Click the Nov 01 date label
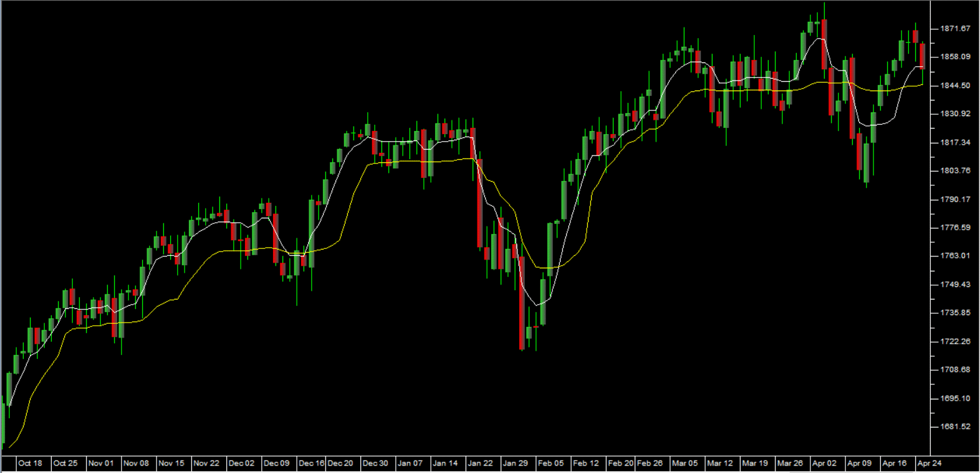This screenshot has width=980, height=473. click(101, 463)
